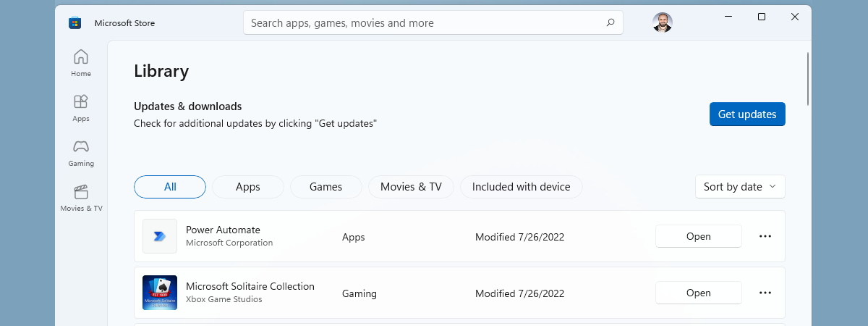Open the Apps section in sidebar
868x326 pixels.
tap(81, 107)
